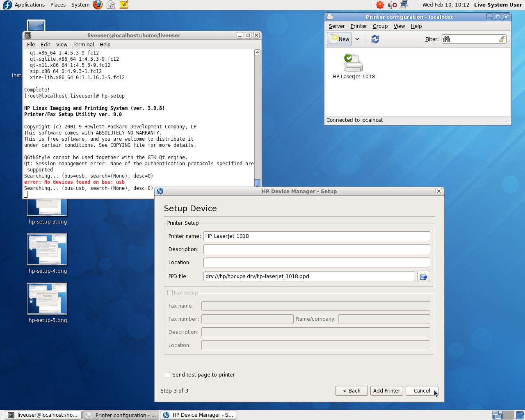Open the hp-setup-4.png desktop thumbnail
525x420 pixels.
[47, 249]
